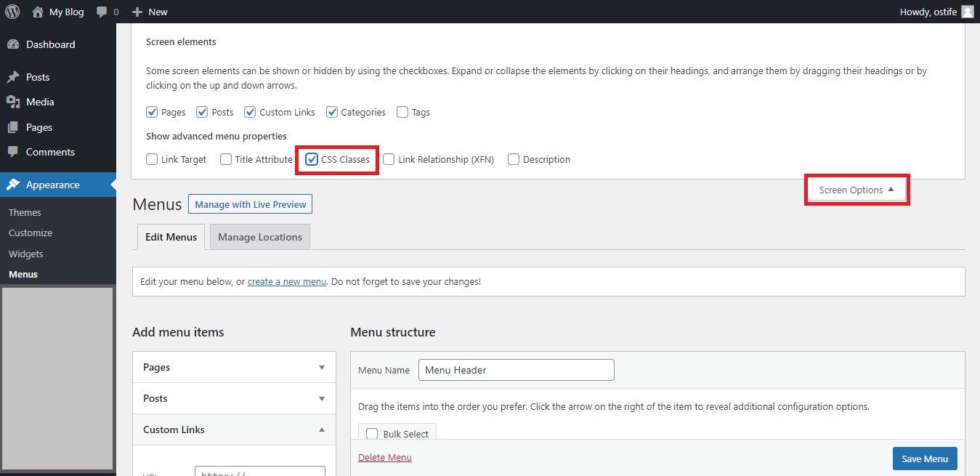Uncheck the CSS Classes checkbox

(312, 159)
